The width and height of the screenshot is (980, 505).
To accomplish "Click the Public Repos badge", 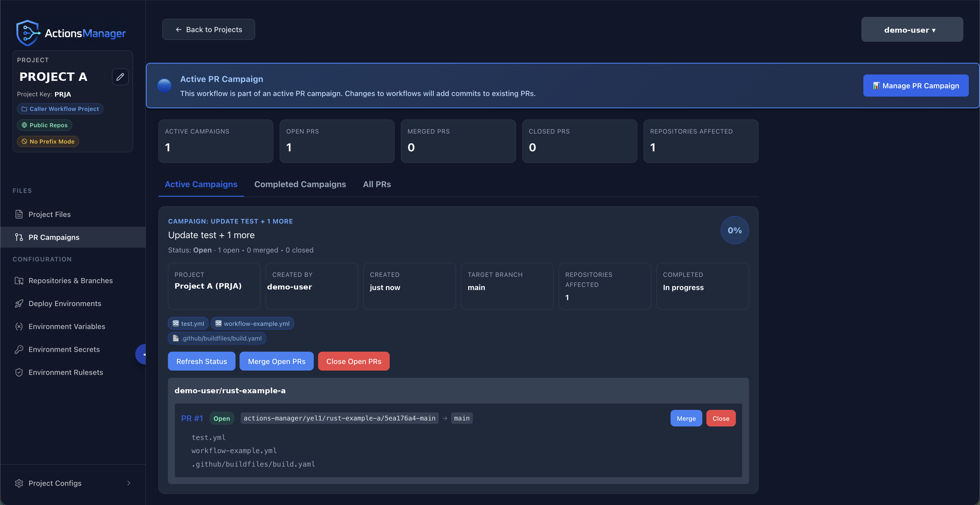I will tap(44, 125).
